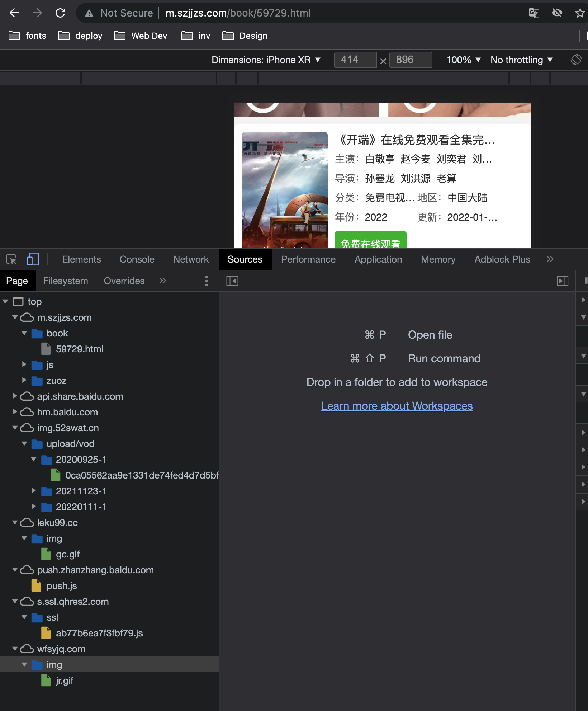588x711 pixels.
Task: Switch to the Filesystem tab
Action: [x=65, y=281]
